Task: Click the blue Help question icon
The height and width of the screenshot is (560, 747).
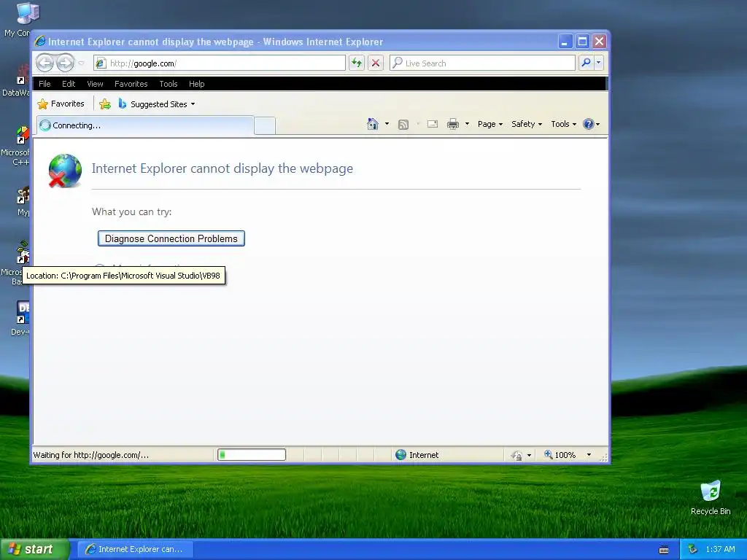Action: 589,124
